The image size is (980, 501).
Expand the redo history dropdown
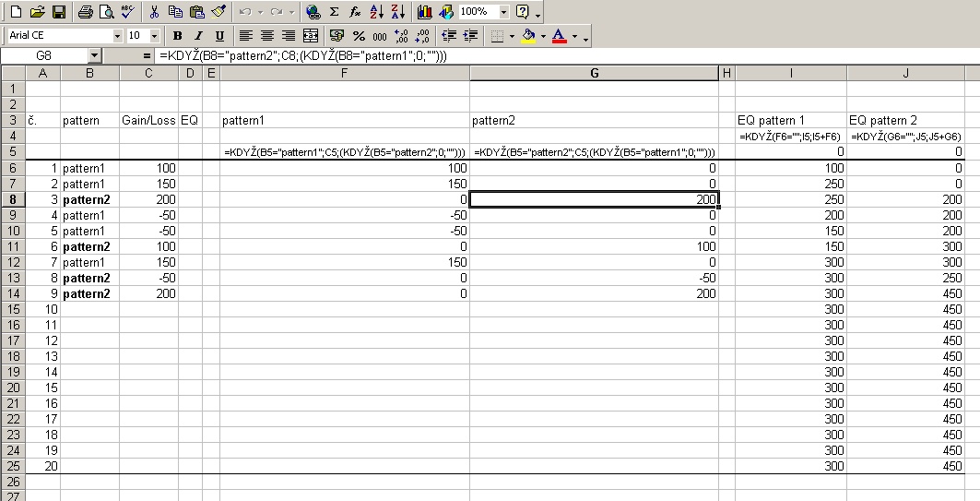[x=291, y=11]
